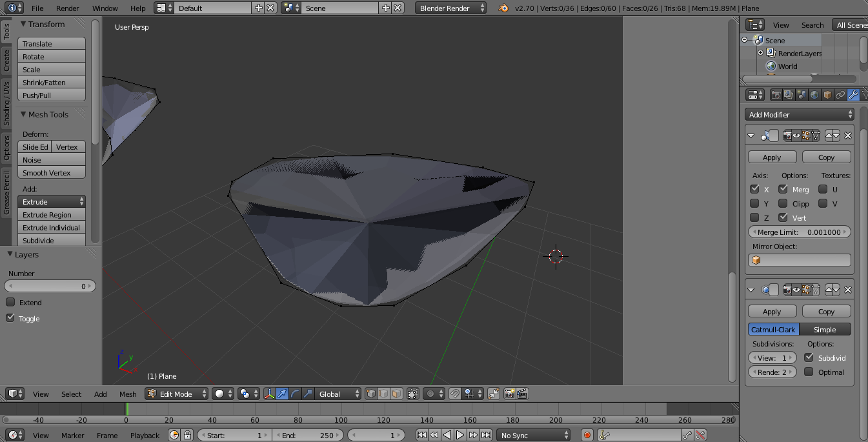Select the rotate manipulator arc icon
Image resolution: width=868 pixels, height=442 pixels.
[x=295, y=394]
